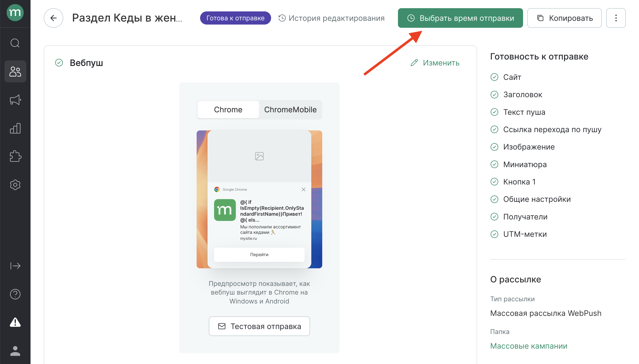Toggle to ChromeMobile preview tab
The image size is (639, 364).
(290, 109)
